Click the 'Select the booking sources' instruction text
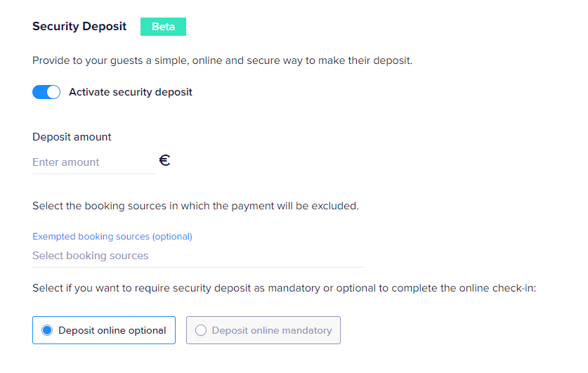Viewport: 588px width, 373px height. point(195,207)
